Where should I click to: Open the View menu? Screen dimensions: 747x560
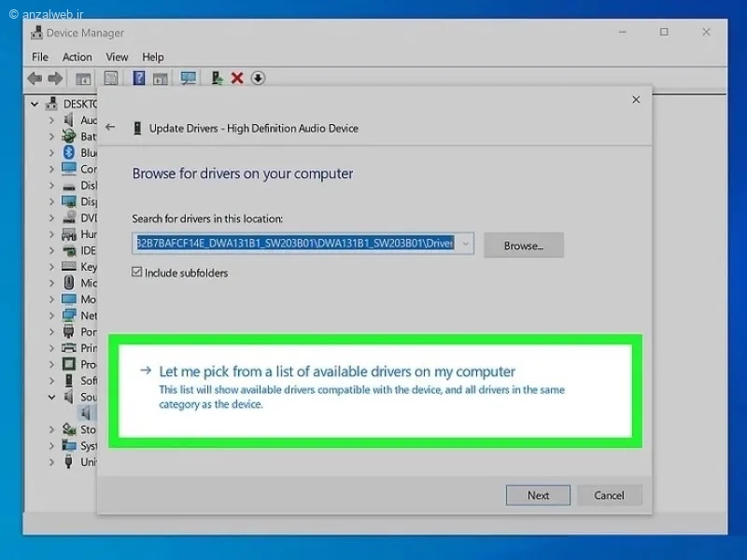(117, 57)
